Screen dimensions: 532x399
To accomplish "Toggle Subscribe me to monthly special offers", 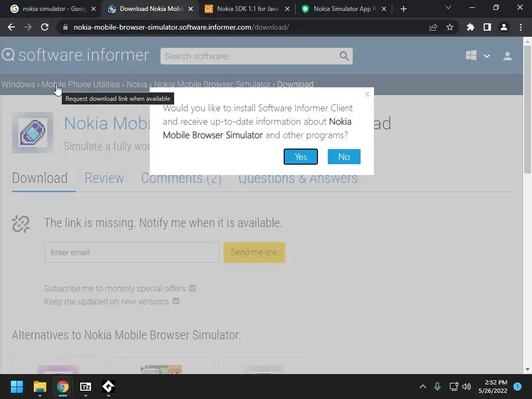I will click(192, 288).
